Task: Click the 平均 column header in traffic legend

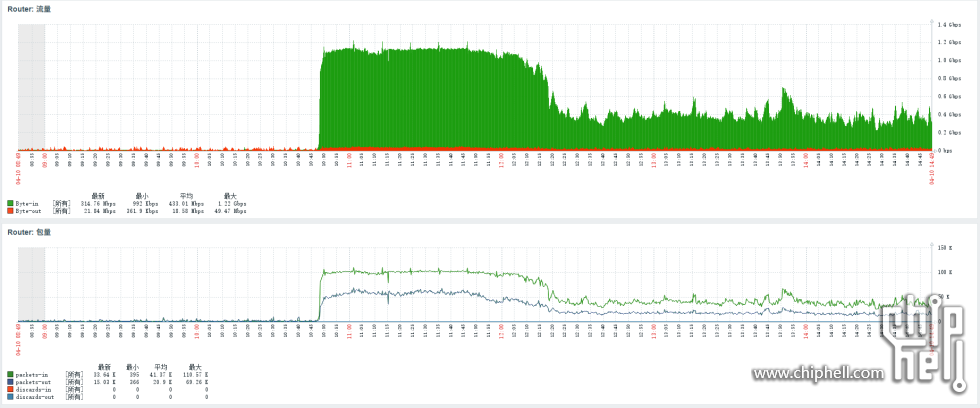Action: (x=186, y=196)
